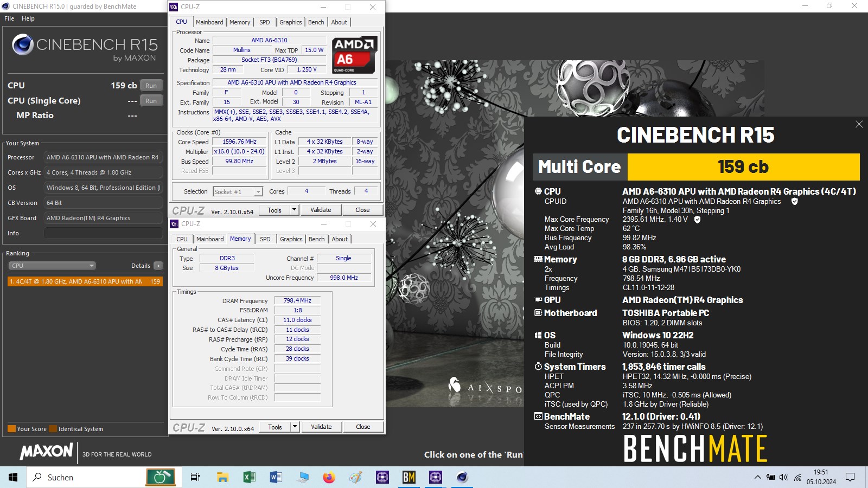Click the Max TDP value 15.0 W

click(314, 50)
